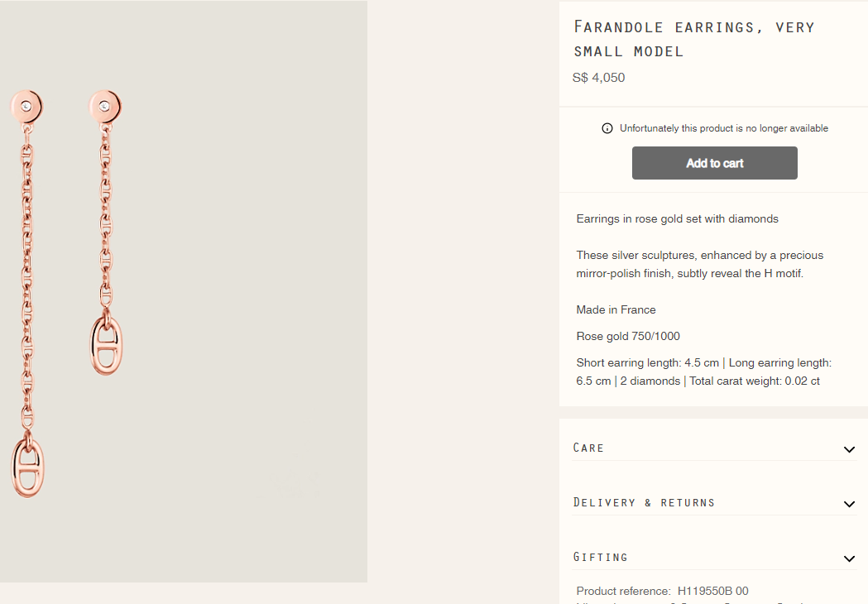Click the 'no longer available' message text
This screenshot has width=868, height=604.
723,128
